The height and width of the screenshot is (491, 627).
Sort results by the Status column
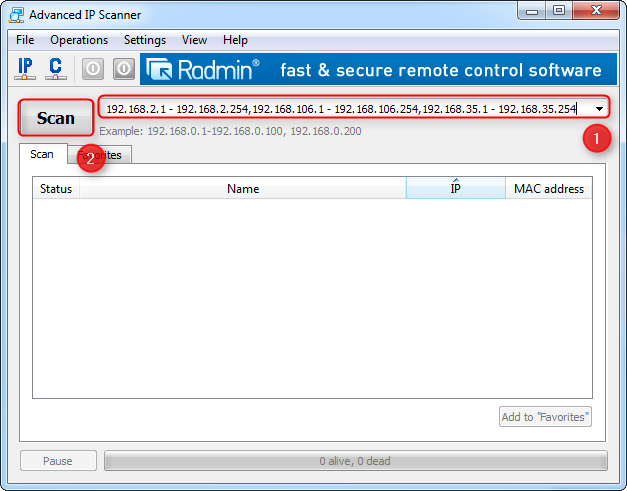(56, 189)
